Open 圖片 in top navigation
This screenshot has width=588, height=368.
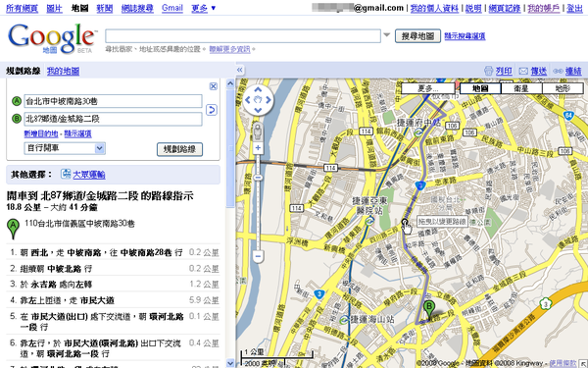click(x=54, y=8)
